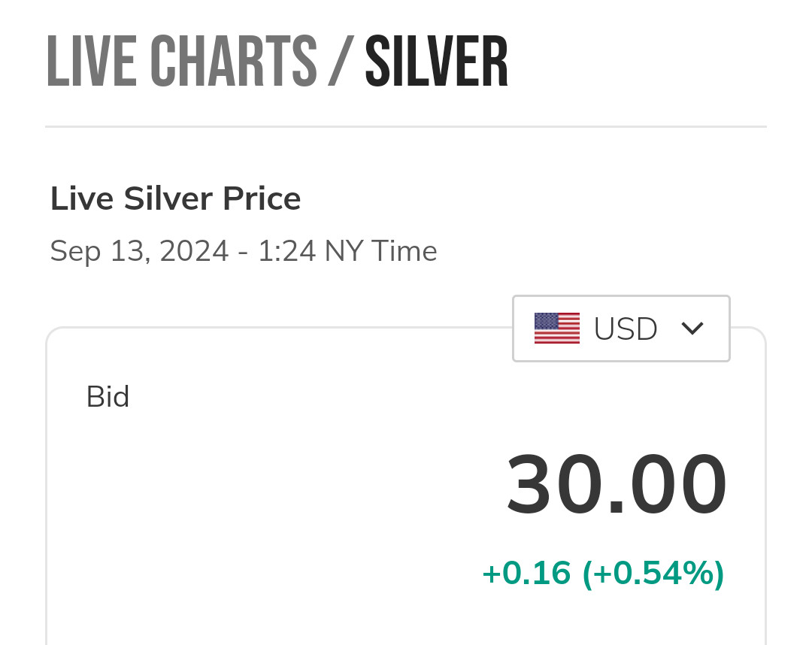The width and height of the screenshot is (812, 645).
Task: Click the divider line below the title
Action: 406,126
